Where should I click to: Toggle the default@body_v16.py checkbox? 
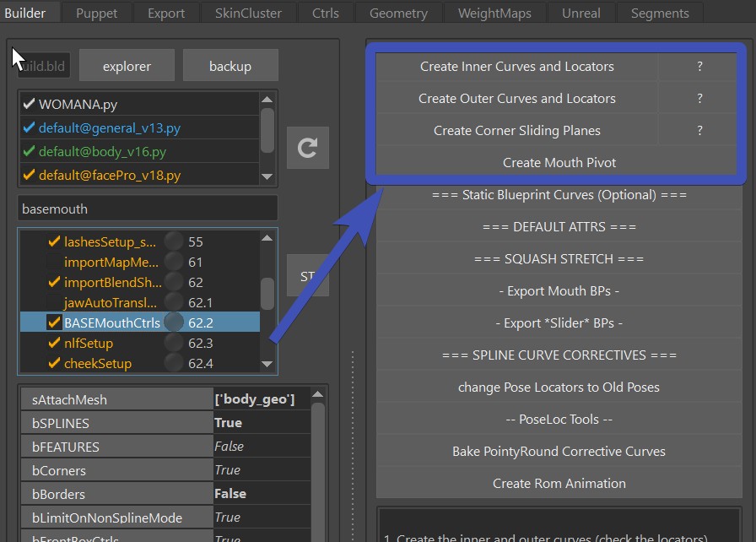[x=29, y=151]
